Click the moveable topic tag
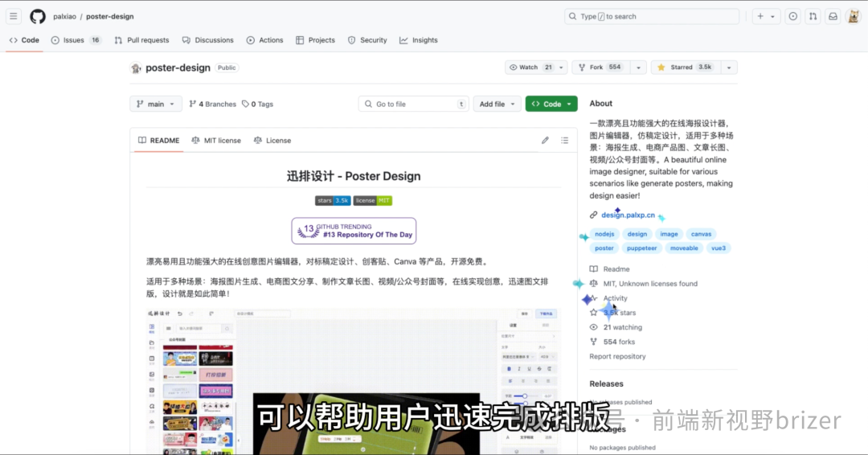Viewport: 868px width, 455px height. pyautogui.click(x=684, y=248)
